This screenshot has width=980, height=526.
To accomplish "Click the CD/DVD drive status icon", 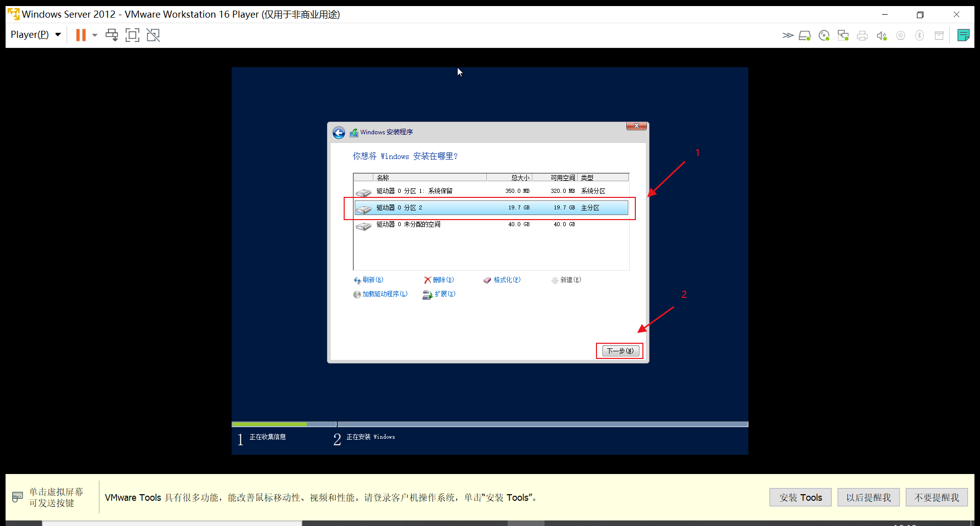I will 824,35.
